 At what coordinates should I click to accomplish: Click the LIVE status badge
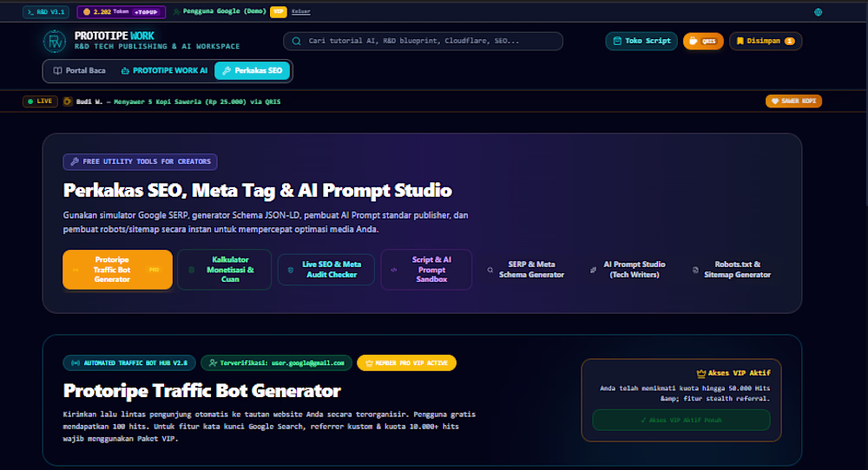(40, 101)
